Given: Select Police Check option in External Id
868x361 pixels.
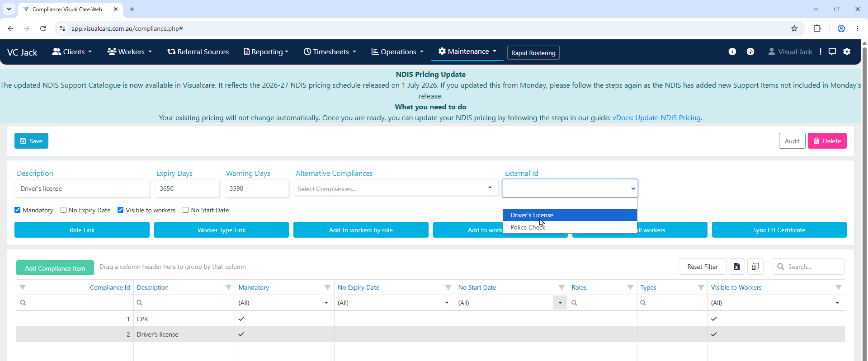Looking at the screenshot, I should [x=570, y=227].
